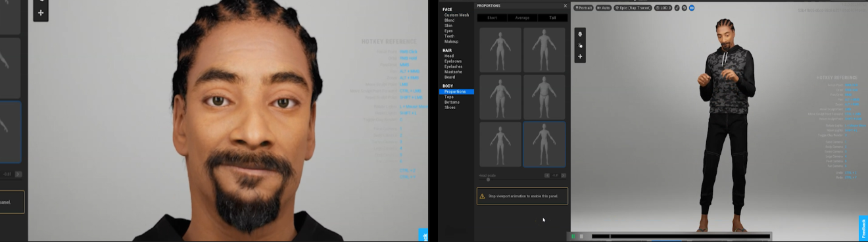Screen dimensions: 868x242
Task: Click the HAIR category header
Action: pos(447,50)
